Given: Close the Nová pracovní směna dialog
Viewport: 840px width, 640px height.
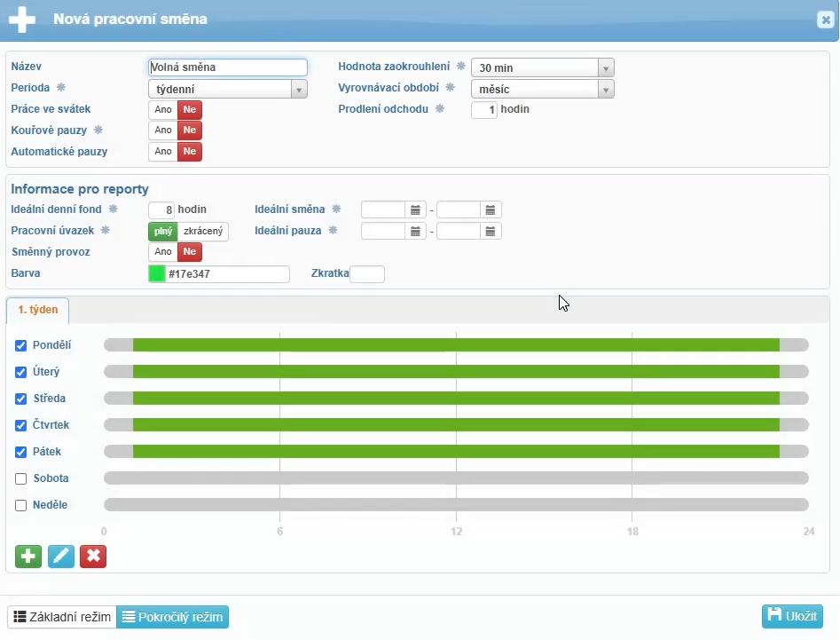Looking at the screenshot, I should tap(824, 20).
